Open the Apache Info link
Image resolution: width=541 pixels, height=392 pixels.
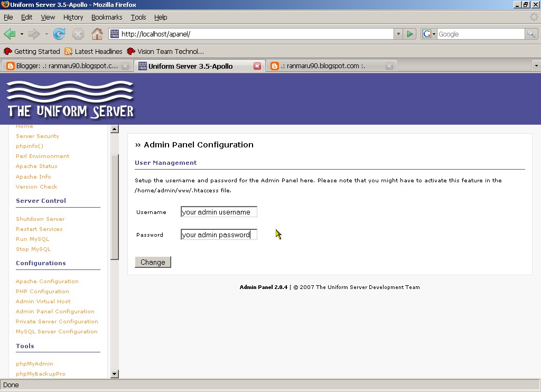33,176
